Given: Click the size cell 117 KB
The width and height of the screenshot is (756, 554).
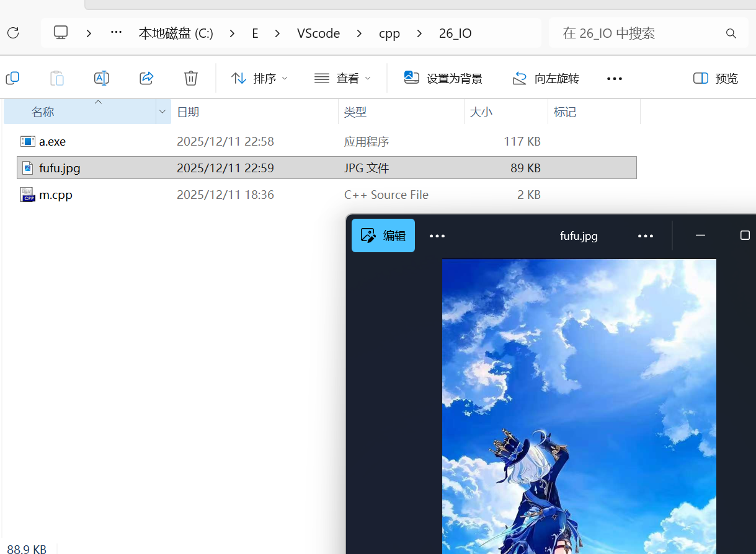Looking at the screenshot, I should [522, 141].
